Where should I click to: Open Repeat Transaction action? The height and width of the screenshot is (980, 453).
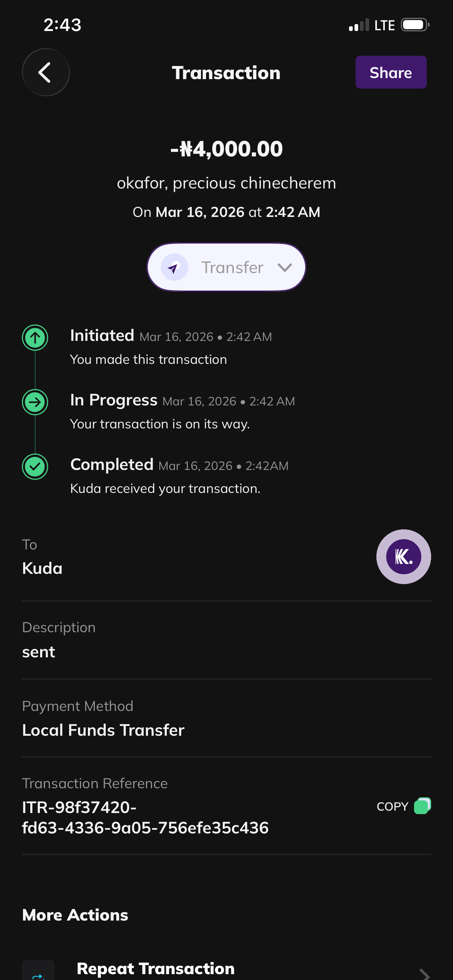coord(155,969)
